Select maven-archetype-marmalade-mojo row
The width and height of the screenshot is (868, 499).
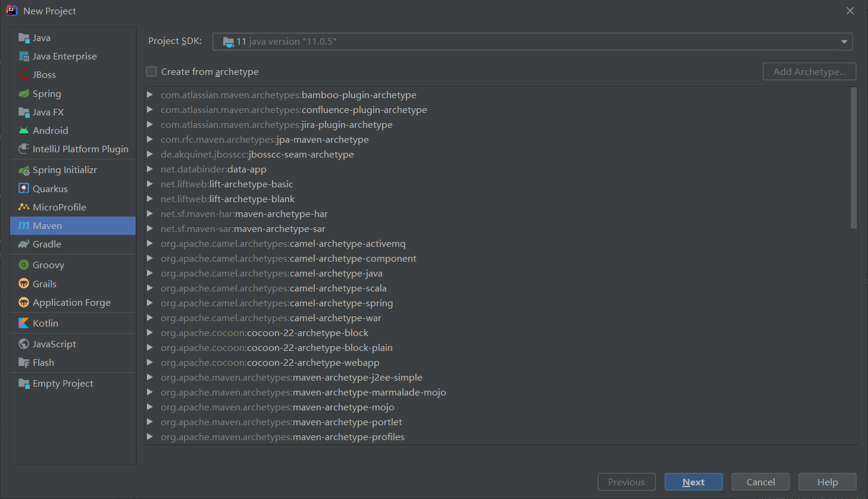[x=497, y=392]
